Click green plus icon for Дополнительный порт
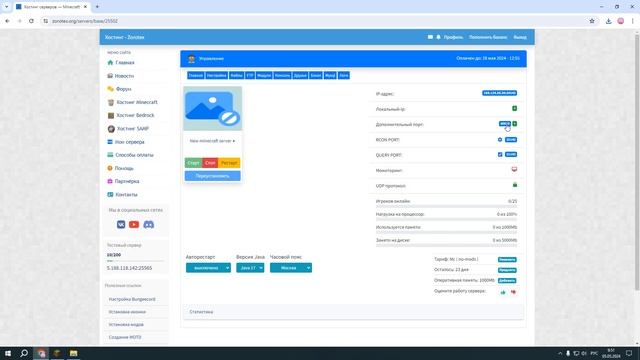The height and width of the screenshot is (360, 640). [x=515, y=123]
